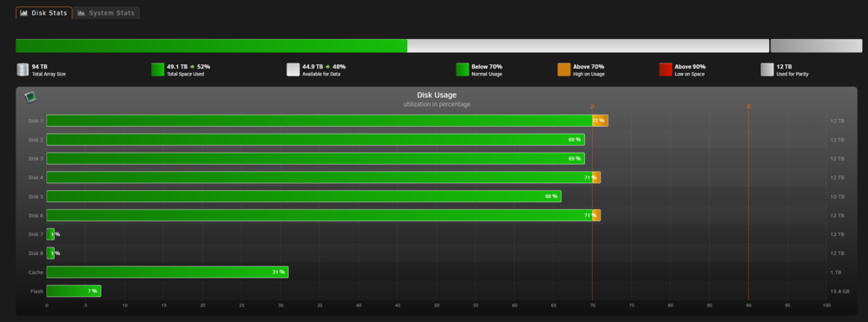This screenshot has height=322, width=868.
Task: Click the '49.1 TB' Total Space Used value
Action: [x=177, y=66]
